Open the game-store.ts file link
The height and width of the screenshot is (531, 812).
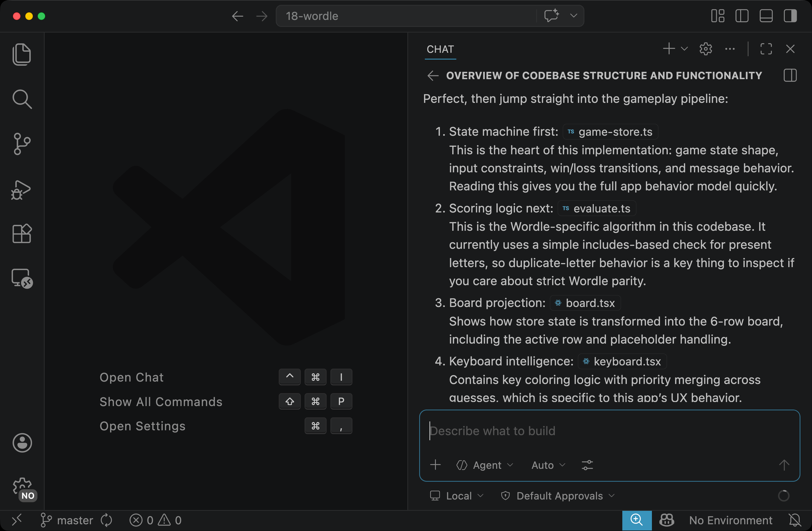(610, 132)
